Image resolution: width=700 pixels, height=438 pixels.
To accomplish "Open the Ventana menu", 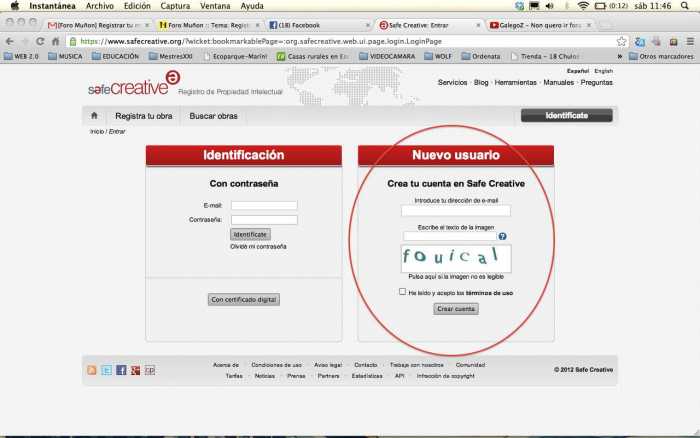I will tap(215, 6).
